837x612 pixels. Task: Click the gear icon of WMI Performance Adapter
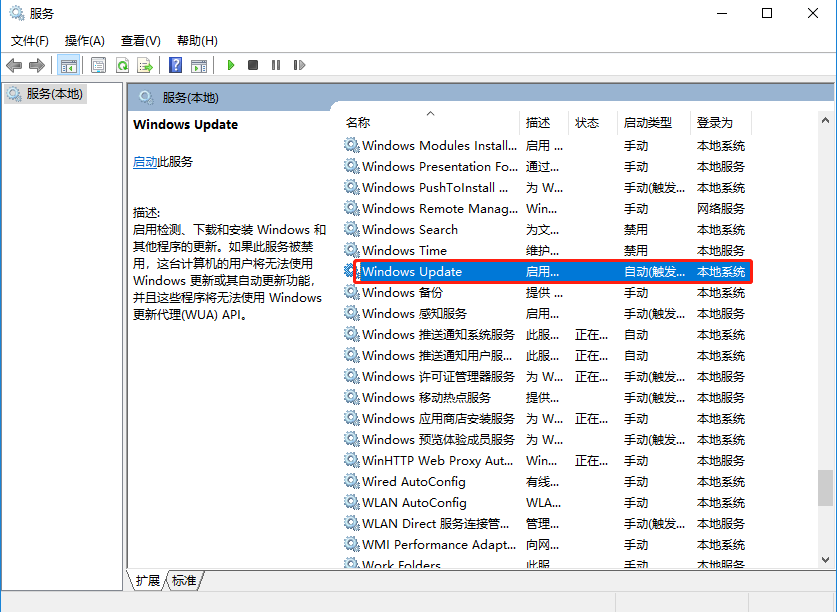[x=351, y=544]
